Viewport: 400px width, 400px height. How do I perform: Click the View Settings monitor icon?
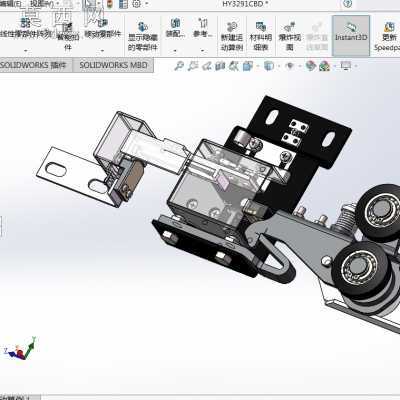point(346,66)
